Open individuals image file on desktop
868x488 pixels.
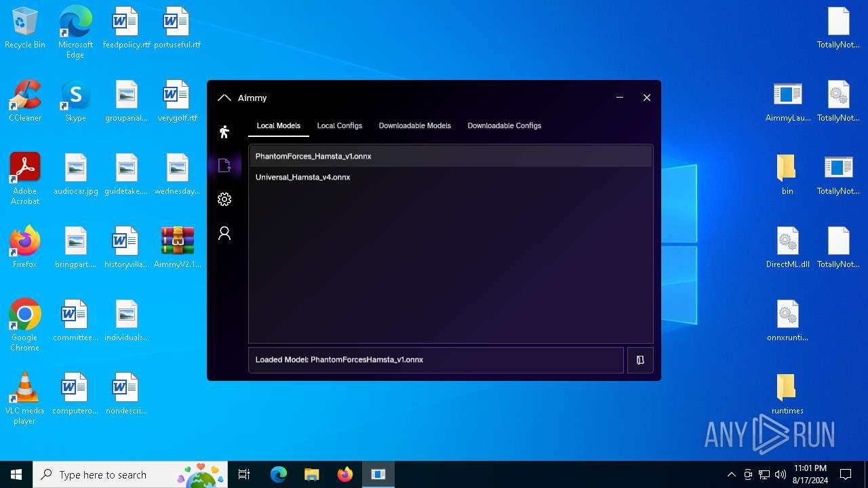(126, 321)
